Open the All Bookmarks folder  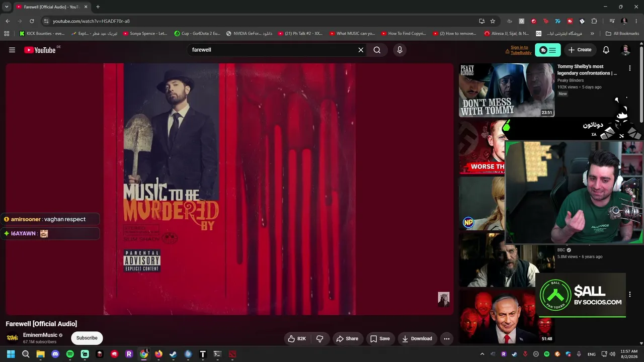pyautogui.click(x=622, y=34)
